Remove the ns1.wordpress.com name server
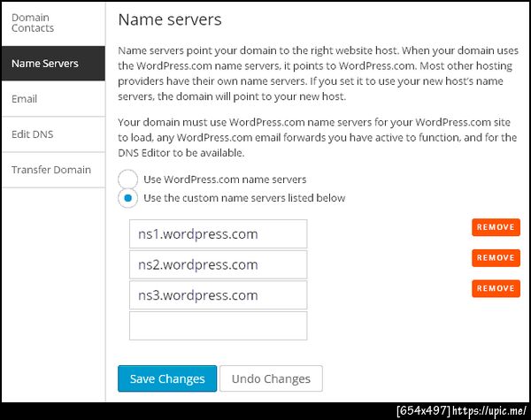Screen dimensions: 531x420 (x=496, y=227)
